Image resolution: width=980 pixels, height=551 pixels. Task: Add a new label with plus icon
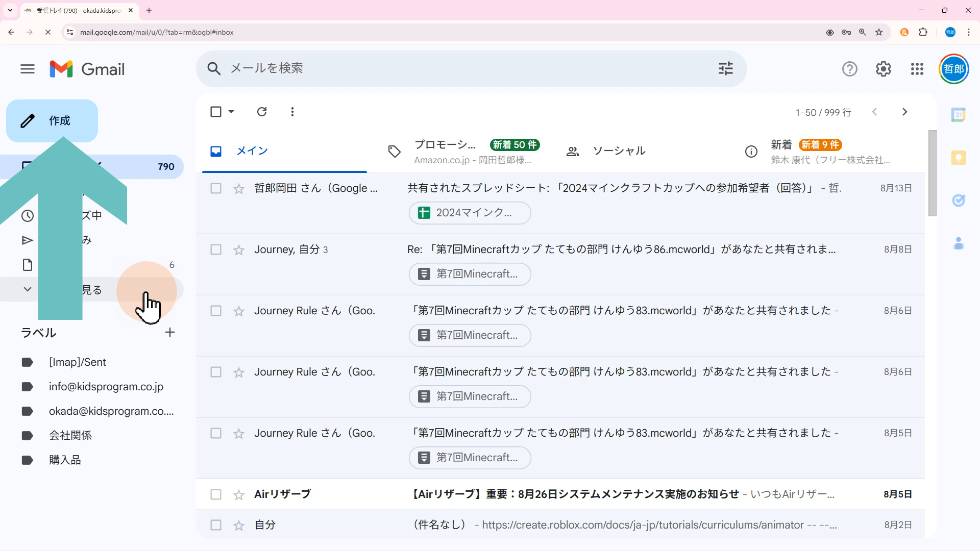click(x=170, y=333)
